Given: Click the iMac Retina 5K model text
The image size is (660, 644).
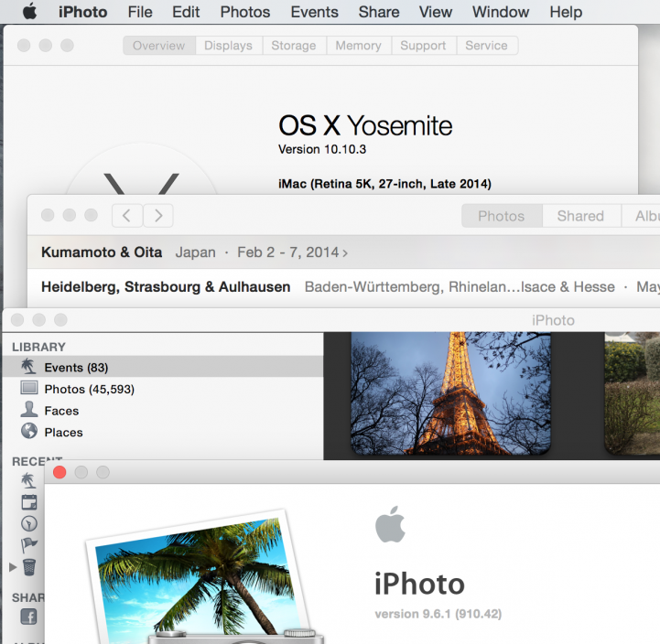Looking at the screenshot, I should coord(384,184).
